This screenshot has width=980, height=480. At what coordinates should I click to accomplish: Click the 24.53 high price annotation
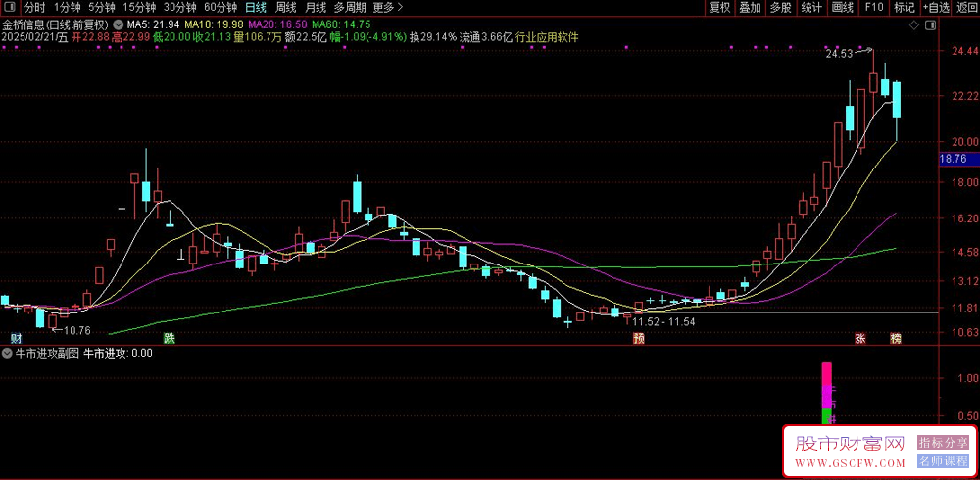(x=839, y=55)
